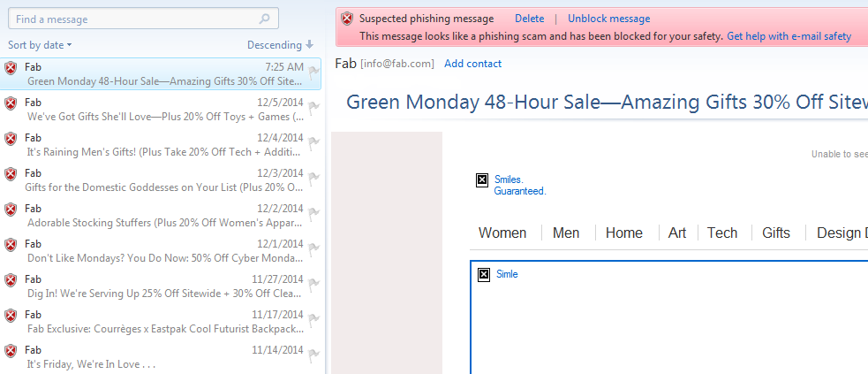Click the search magnifier icon

coord(264,19)
